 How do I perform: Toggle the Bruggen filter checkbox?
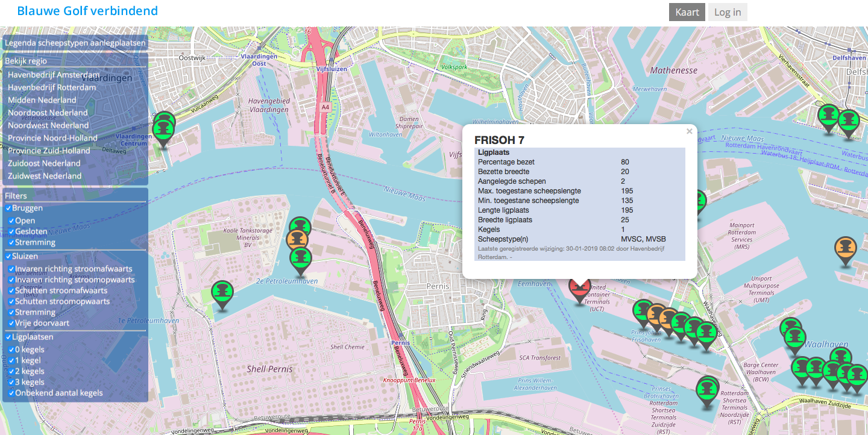point(8,208)
